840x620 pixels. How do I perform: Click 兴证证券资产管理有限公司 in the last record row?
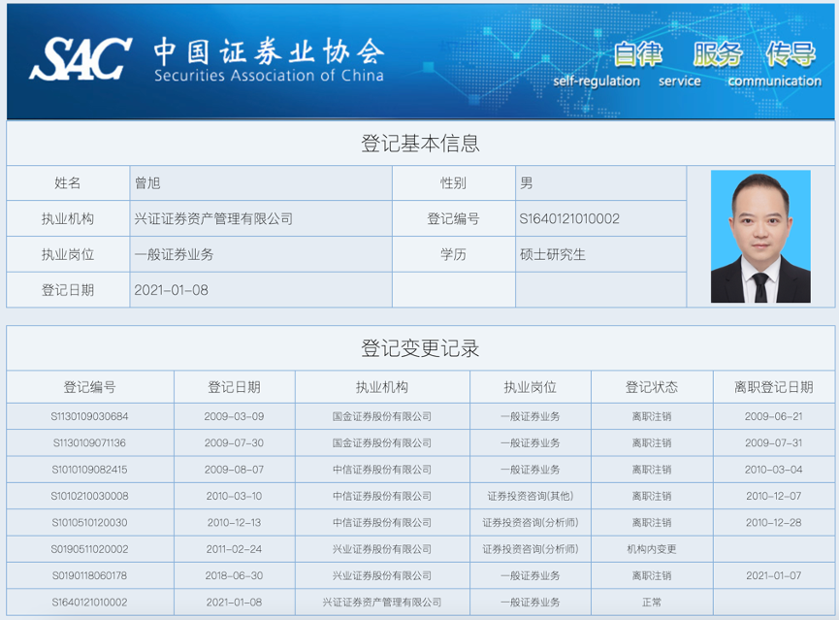pos(382,603)
